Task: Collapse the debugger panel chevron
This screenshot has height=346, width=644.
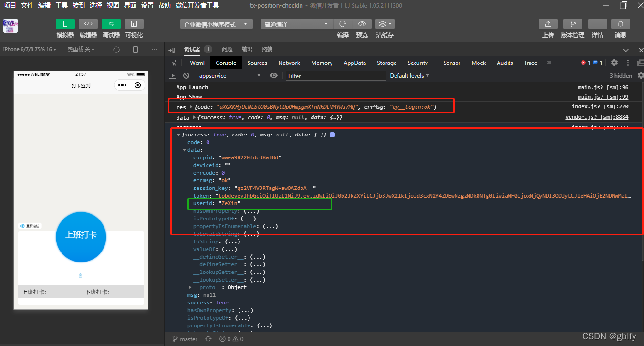Action: [626, 50]
